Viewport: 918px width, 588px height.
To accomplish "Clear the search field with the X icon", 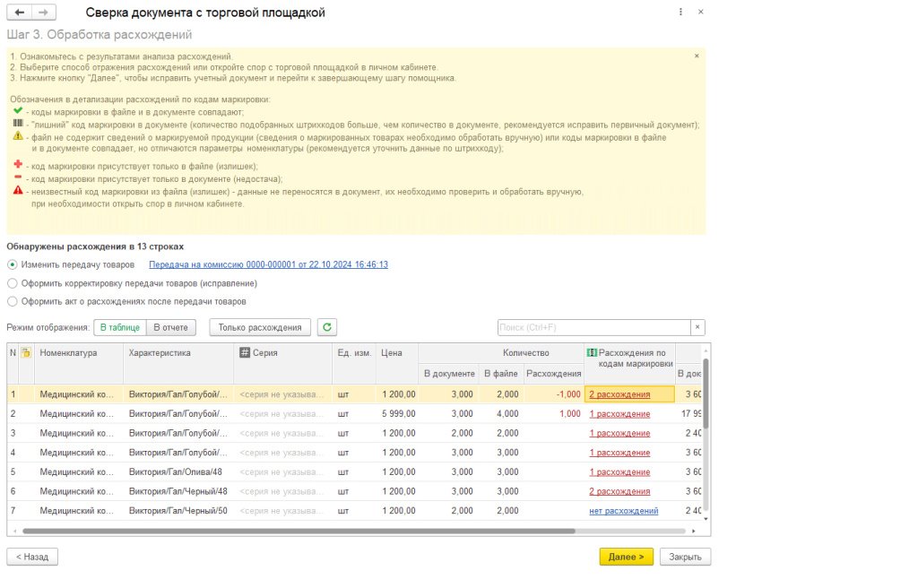I will pos(697,327).
